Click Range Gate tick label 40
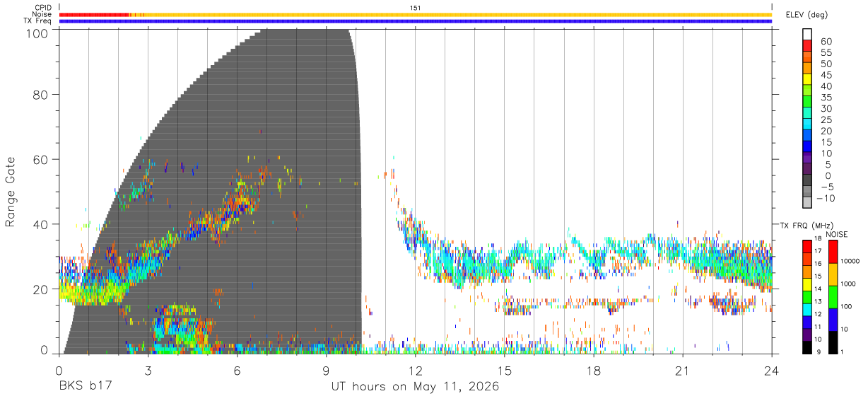The image size is (868, 401). coord(40,224)
